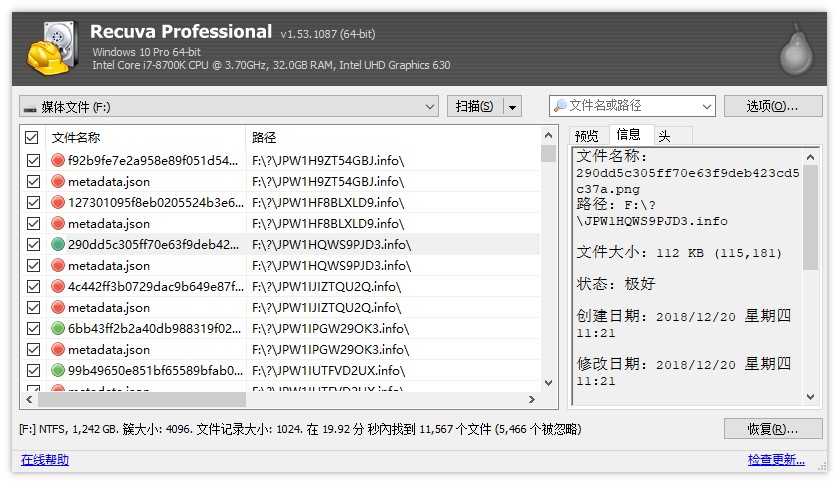Click red status dot of metadata.json in JPW1HQWS9PJD3.info

coord(58,265)
